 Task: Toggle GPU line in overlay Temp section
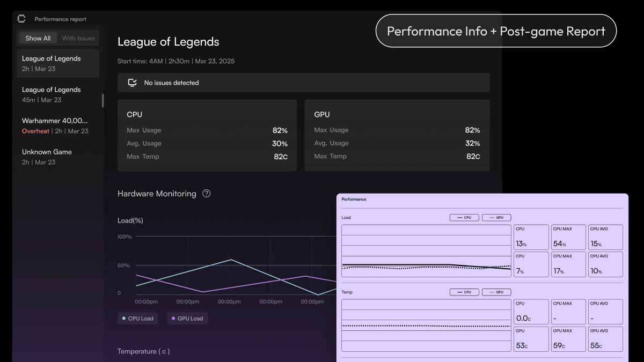pos(496,292)
